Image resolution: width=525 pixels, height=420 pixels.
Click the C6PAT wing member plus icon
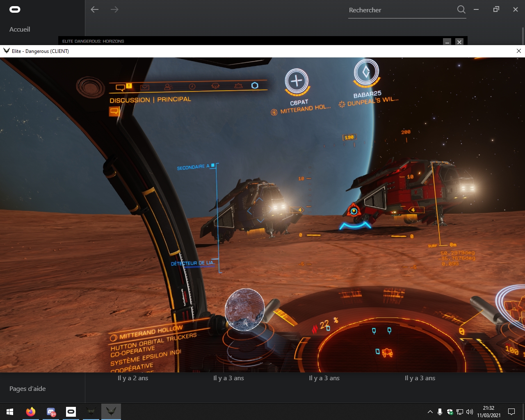pos(297,81)
